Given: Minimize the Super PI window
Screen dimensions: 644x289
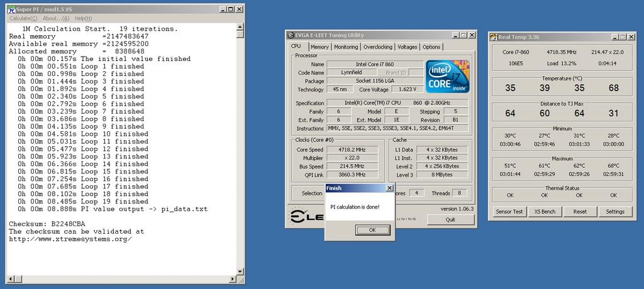Looking at the screenshot, I should click(x=222, y=9).
